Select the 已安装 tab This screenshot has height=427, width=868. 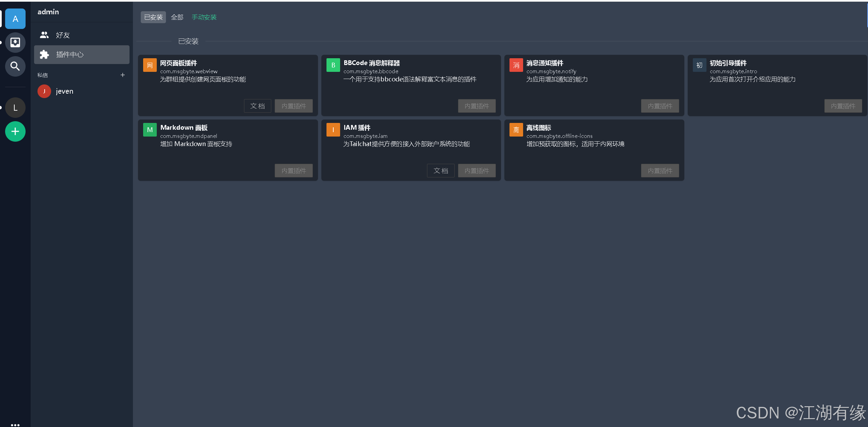[x=153, y=17]
